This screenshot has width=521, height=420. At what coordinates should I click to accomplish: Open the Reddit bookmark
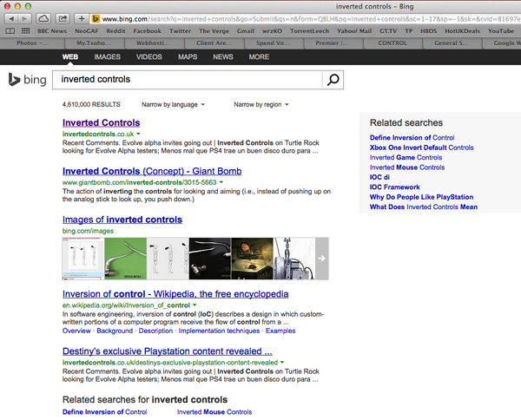pyautogui.click(x=115, y=31)
